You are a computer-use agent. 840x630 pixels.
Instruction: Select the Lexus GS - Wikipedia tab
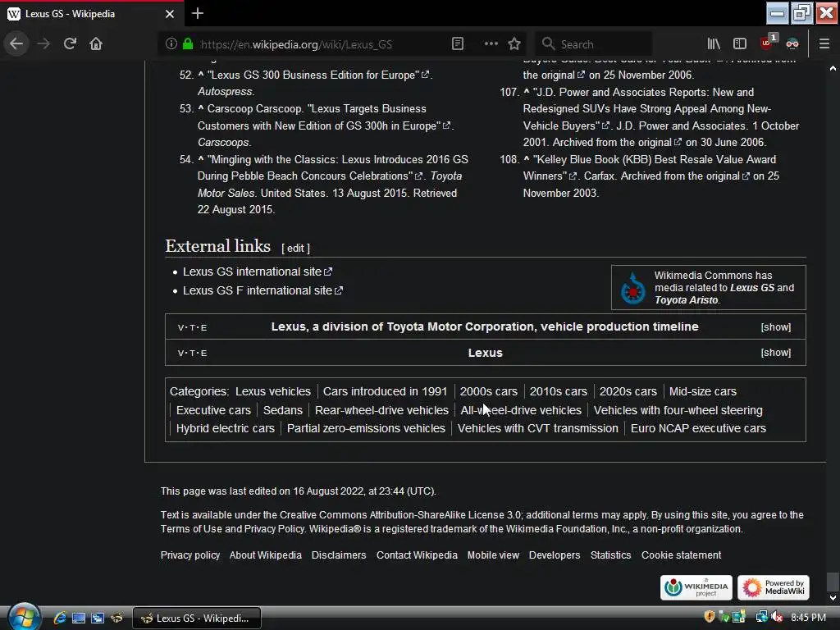(x=92, y=14)
